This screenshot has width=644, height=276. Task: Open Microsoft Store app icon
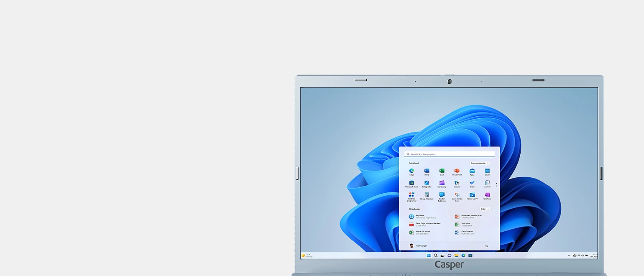411,183
